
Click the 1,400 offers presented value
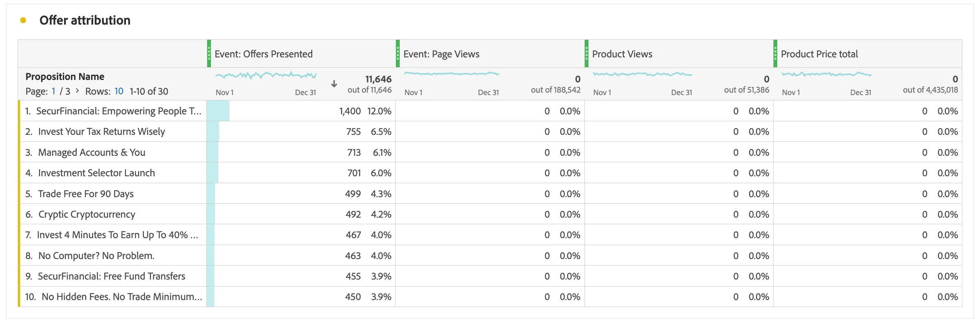[350, 111]
